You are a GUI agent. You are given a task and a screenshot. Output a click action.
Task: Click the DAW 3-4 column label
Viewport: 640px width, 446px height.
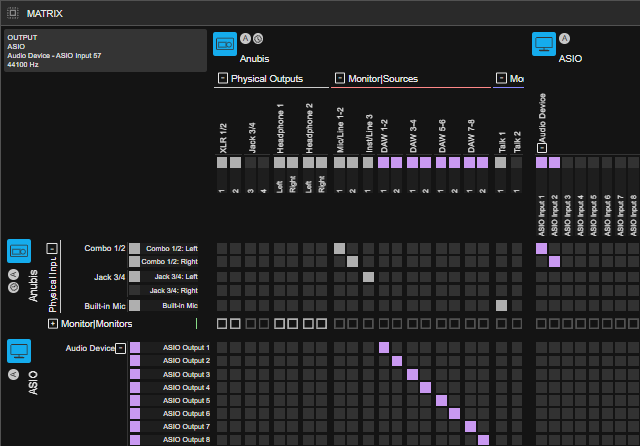(413, 136)
